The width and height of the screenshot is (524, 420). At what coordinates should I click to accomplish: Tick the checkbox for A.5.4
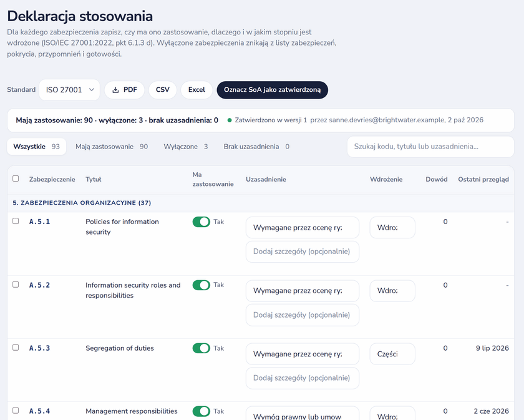click(16, 411)
